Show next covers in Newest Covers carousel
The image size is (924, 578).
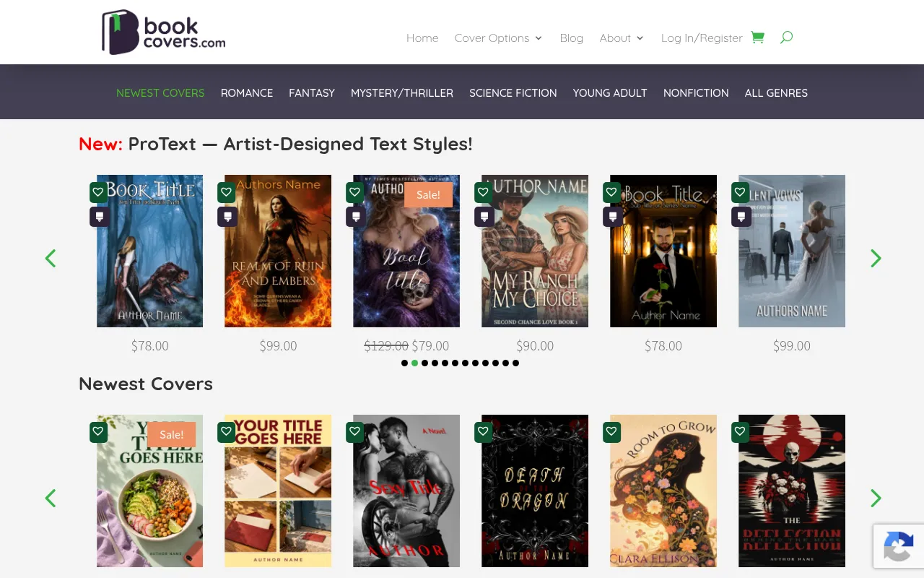876,498
